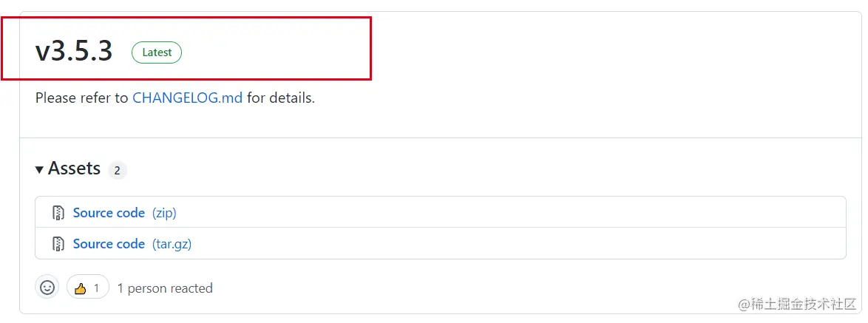Click the (zip) format label

tap(164, 213)
